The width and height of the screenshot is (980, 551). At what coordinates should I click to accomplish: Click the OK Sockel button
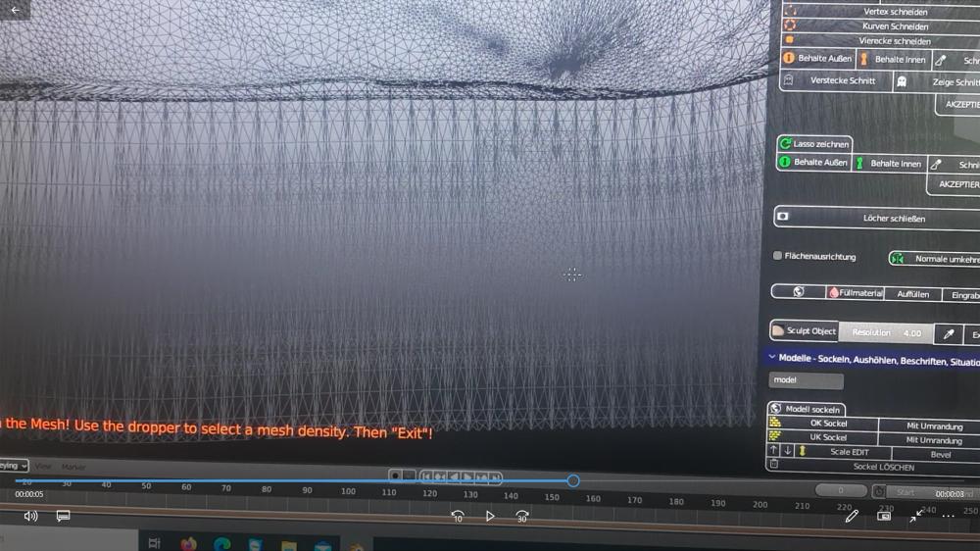pyautogui.click(x=822, y=424)
